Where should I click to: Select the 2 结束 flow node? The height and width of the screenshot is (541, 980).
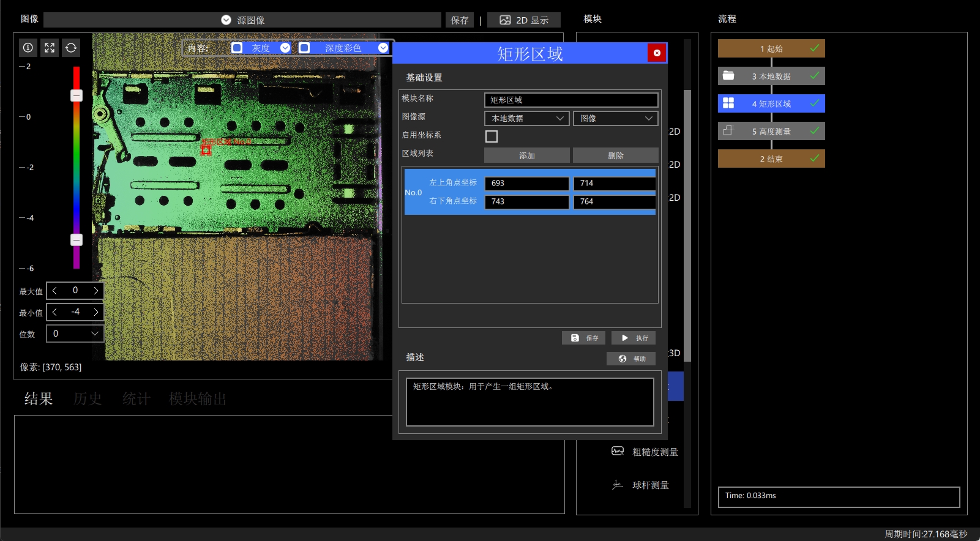(771, 159)
